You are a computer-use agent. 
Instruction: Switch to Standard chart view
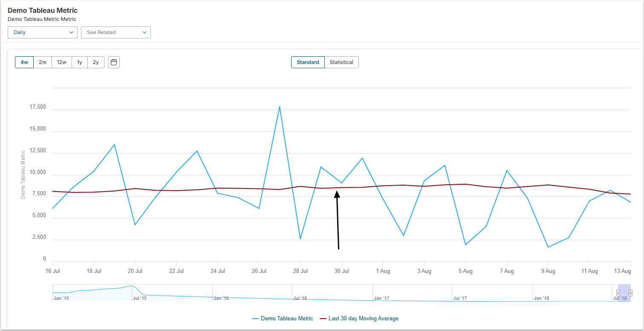[x=308, y=62]
